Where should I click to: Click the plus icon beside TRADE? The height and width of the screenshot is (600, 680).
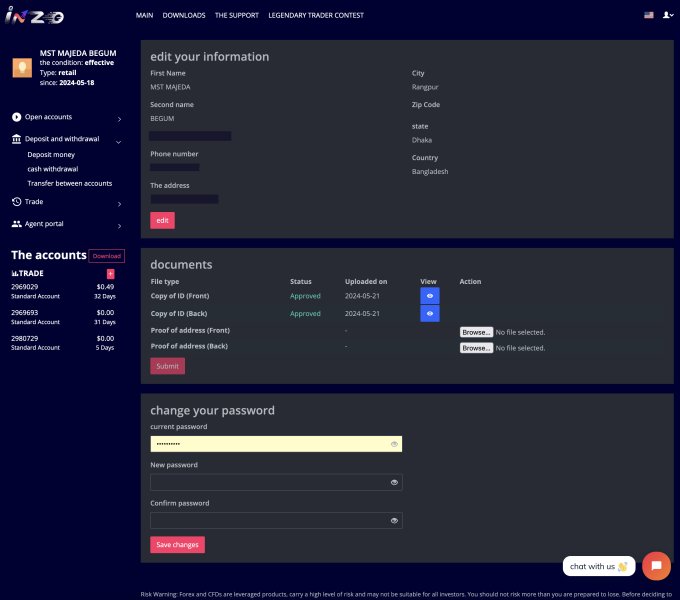coord(110,273)
